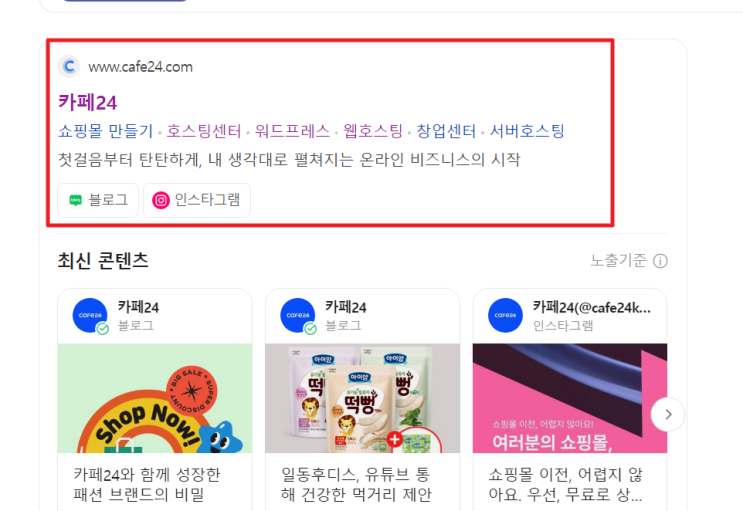743x511 pixels.
Task: Click first card's cafe24 blue profile logo
Action: [90, 315]
